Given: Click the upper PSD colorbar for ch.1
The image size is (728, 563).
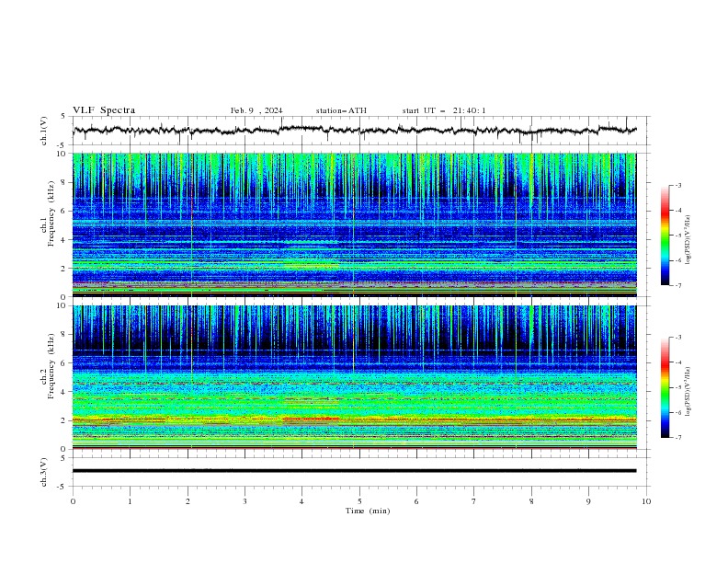Looking at the screenshot, I should 665,236.
